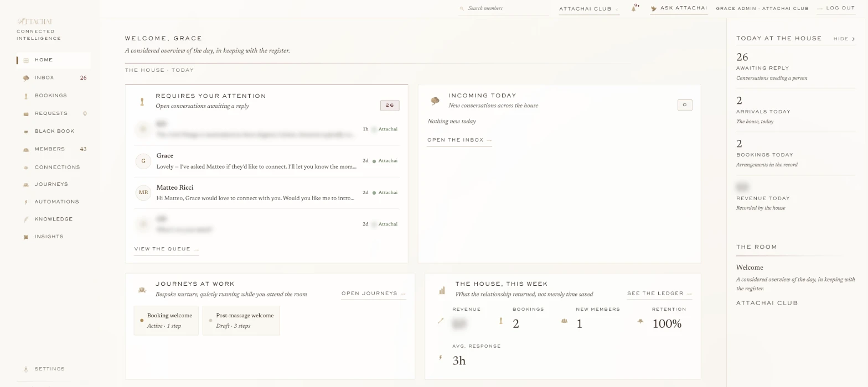Click the MR avatar beside Matteo Ricci

tap(143, 193)
